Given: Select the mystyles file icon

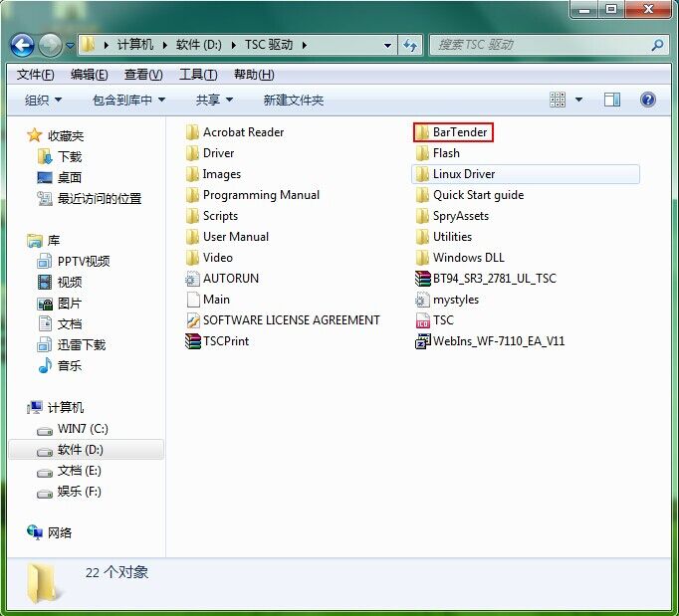Looking at the screenshot, I should 422,300.
